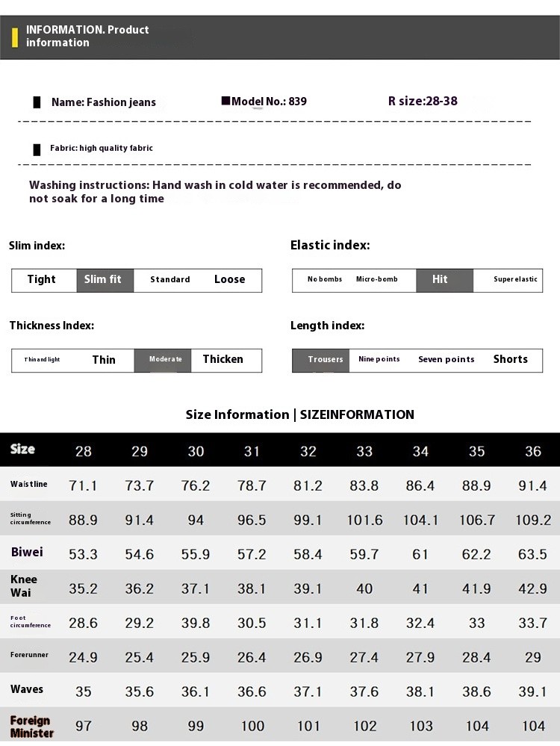The width and height of the screenshot is (560, 746).
Task: Select the Nine points length option
Action: (379, 359)
